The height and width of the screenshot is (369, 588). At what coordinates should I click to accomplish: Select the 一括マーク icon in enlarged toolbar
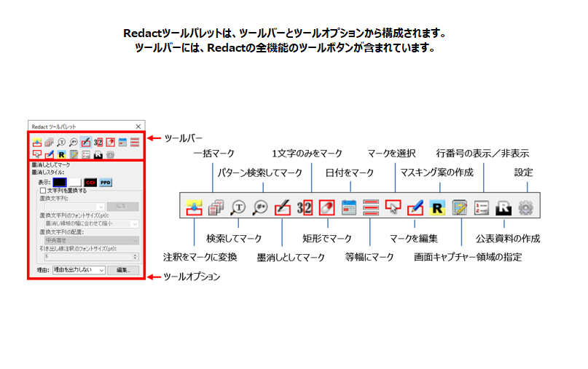(216, 207)
